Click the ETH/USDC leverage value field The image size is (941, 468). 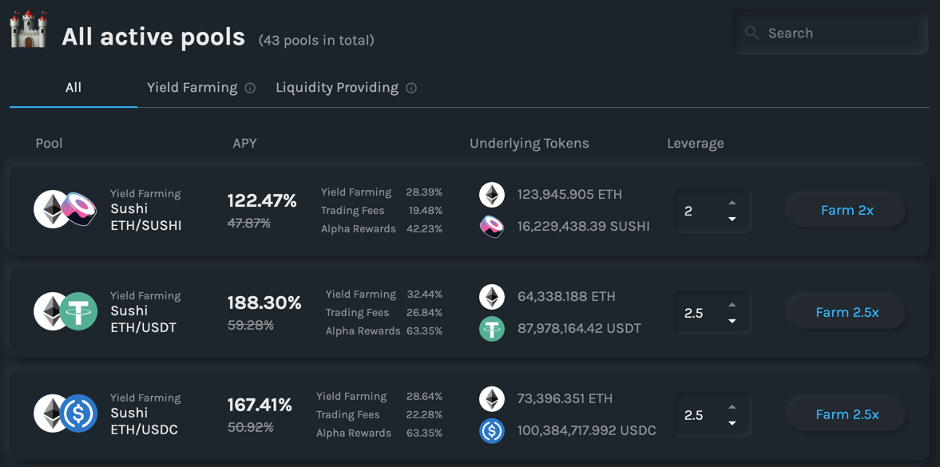(712, 415)
